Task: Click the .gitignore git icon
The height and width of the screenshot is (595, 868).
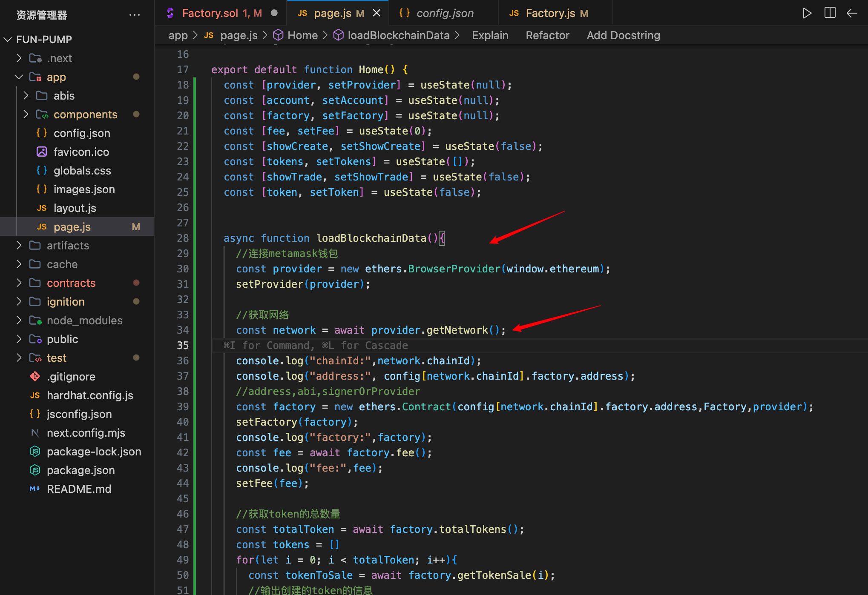Action: pos(35,376)
